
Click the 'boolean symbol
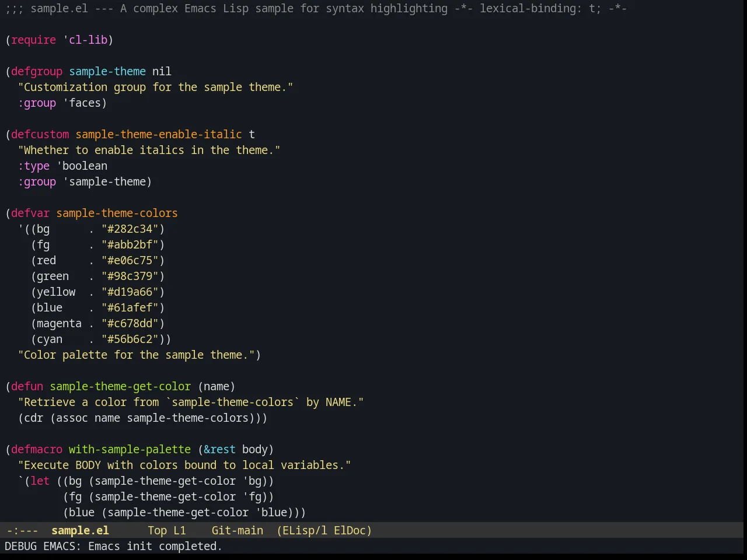click(82, 166)
